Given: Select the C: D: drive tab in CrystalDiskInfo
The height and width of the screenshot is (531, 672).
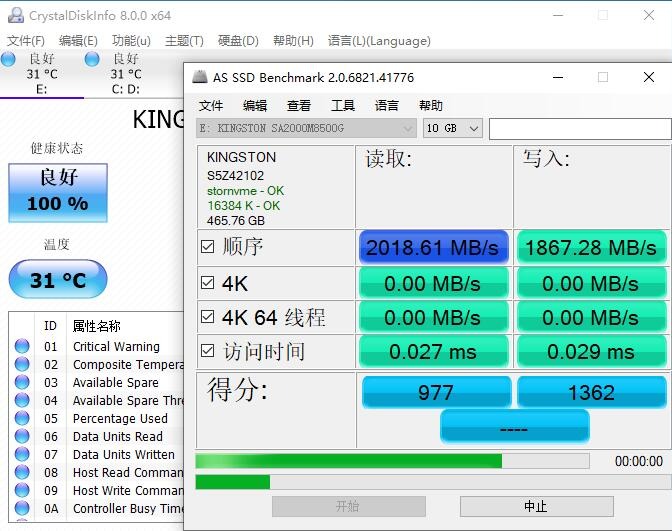Looking at the screenshot, I should 126,74.
